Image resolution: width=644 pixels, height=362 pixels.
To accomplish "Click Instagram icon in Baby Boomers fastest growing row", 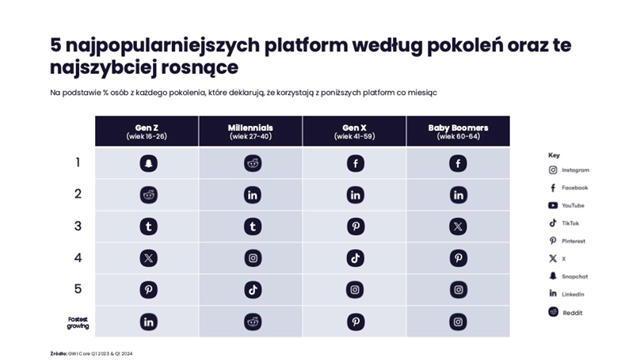I will click(458, 322).
